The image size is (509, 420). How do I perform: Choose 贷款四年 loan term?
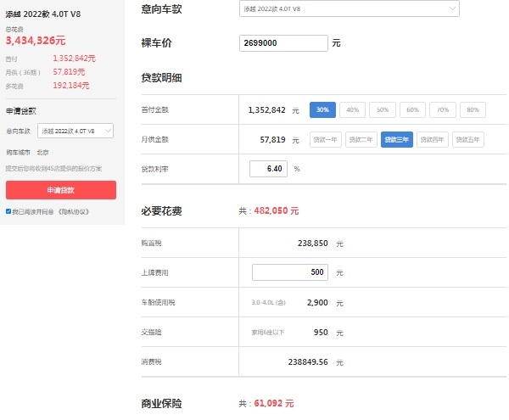pos(433,139)
